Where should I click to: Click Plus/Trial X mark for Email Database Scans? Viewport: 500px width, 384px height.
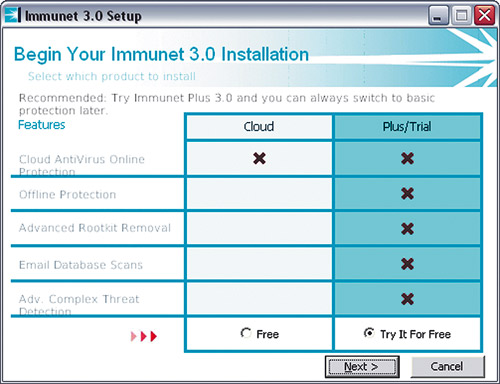[x=408, y=264]
